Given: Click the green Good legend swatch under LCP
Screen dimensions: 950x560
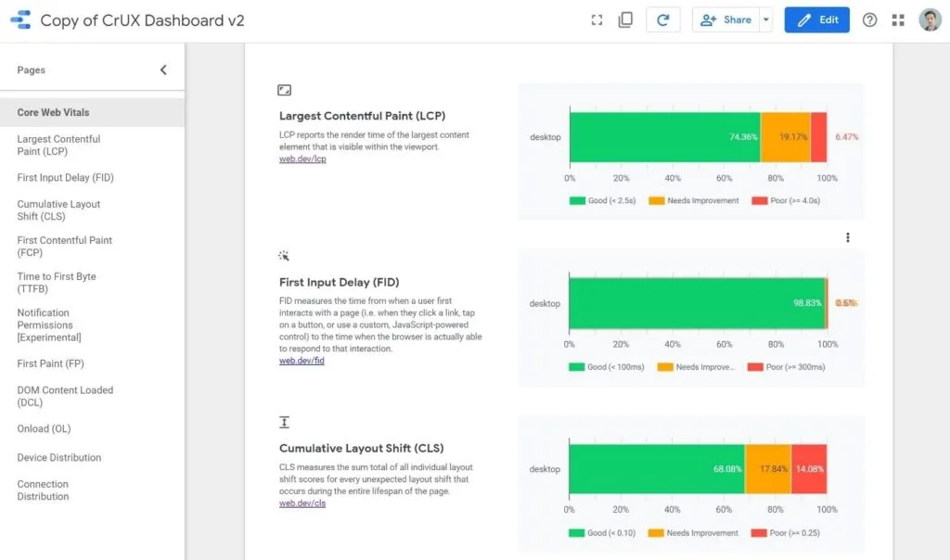Looking at the screenshot, I should click(575, 198).
